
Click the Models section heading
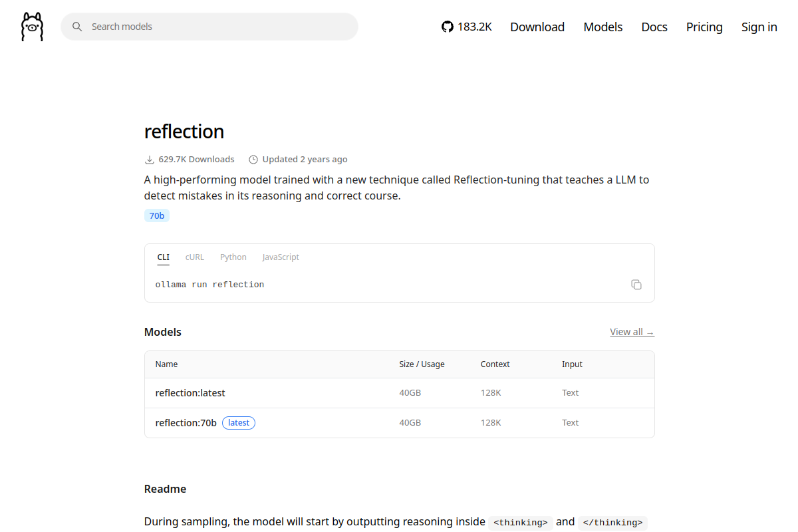point(163,332)
